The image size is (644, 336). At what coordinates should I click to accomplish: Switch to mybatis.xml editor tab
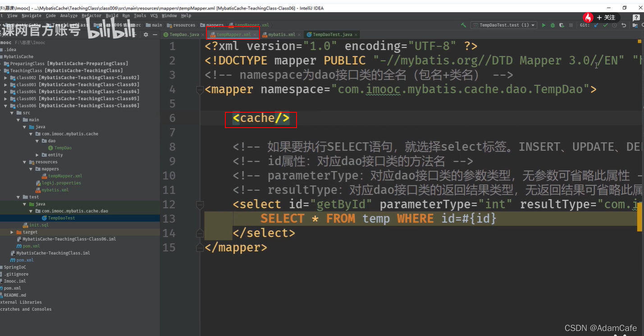pyautogui.click(x=281, y=35)
